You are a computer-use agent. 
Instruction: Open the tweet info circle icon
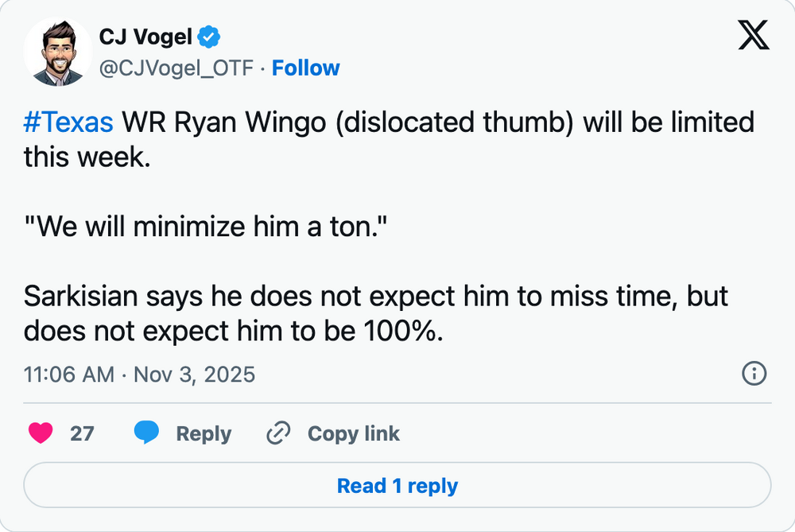tap(753, 373)
